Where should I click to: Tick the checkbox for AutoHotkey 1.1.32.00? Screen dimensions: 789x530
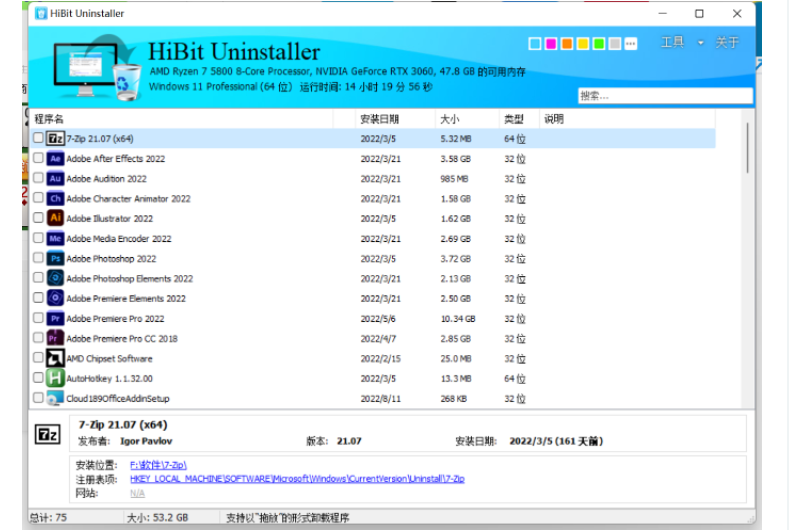(x=38, y=377)
